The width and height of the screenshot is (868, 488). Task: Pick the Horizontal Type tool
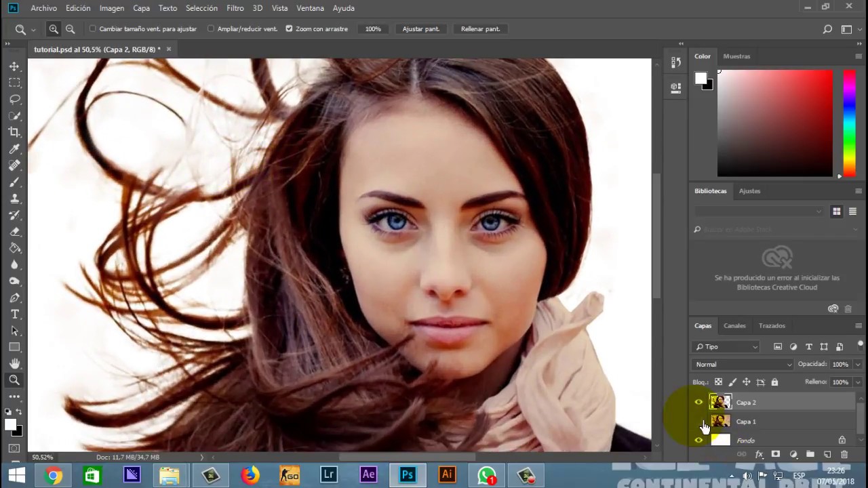(14, 314)
